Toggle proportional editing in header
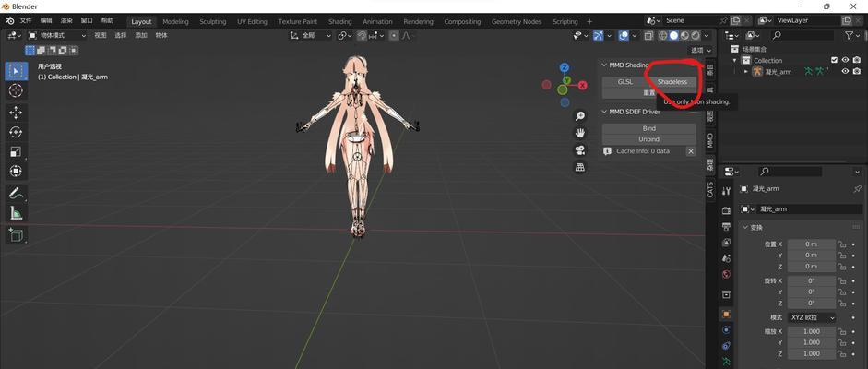Screen dimensions: 868x369 [x=394, y=35]
